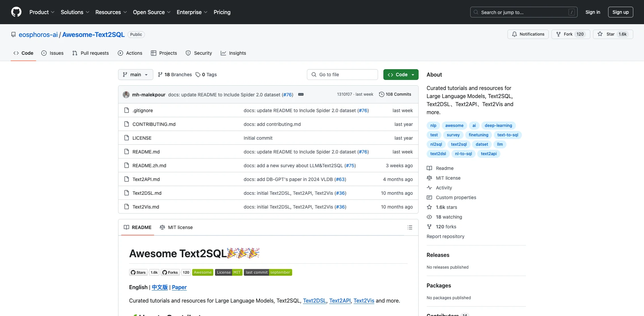Click the Go to file search field
Viewport: 644px width, 316px height.
pyautogui.click(x=342, y=75)
